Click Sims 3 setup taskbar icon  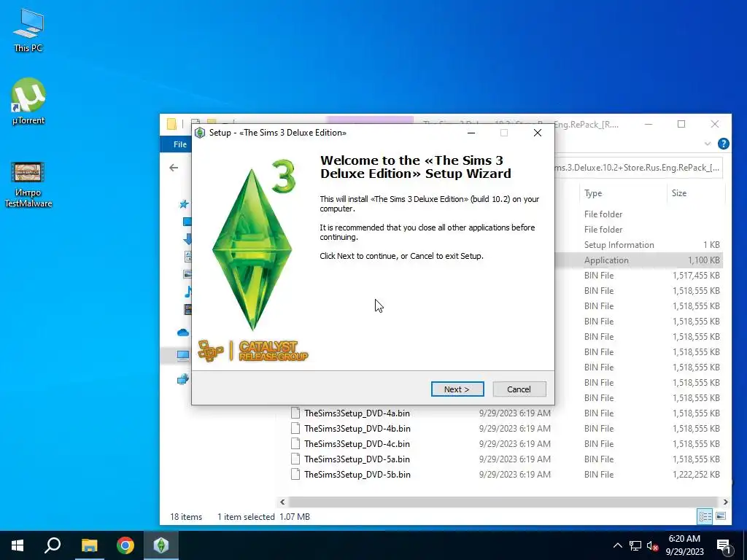(161, 545)
